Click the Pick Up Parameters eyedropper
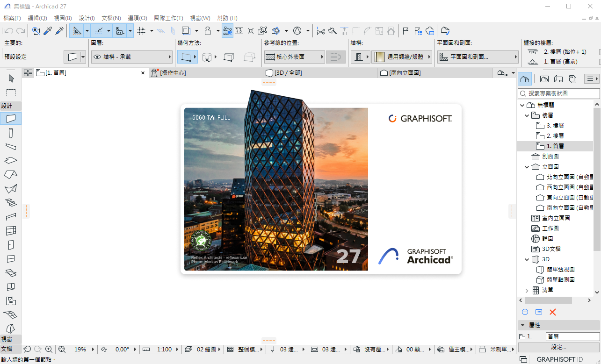Screen dimensions: 601x364 coord(48,31)
